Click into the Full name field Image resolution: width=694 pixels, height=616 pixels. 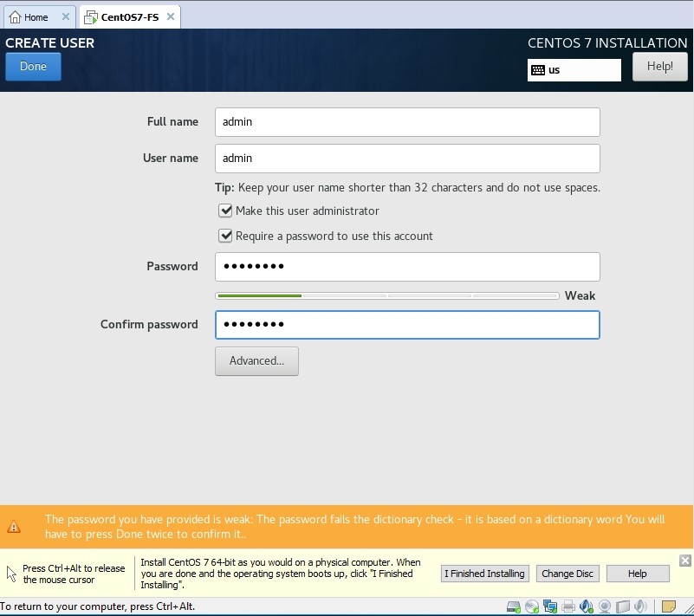coord(407,122)
